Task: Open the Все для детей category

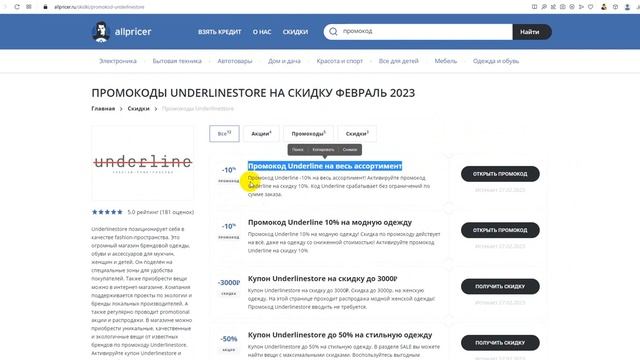Action: [398, 61]
